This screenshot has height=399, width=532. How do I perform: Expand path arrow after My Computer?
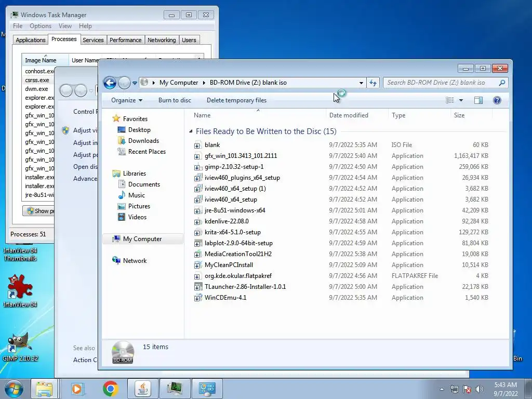tap(204, 83)
